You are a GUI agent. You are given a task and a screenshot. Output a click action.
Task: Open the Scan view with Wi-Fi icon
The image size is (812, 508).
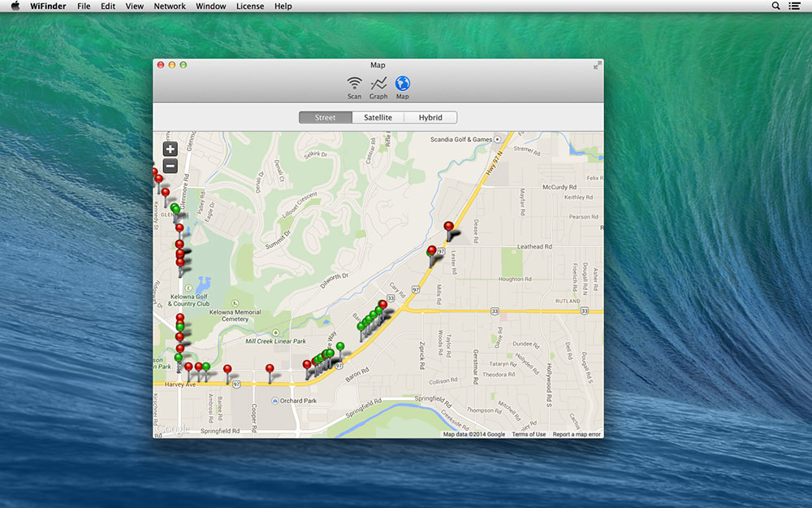(354, 88)
